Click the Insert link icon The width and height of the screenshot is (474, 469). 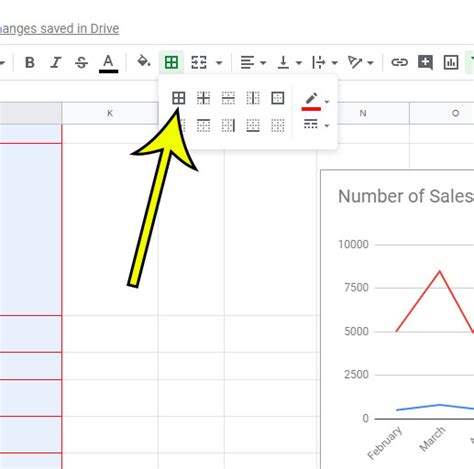[399, 62]
